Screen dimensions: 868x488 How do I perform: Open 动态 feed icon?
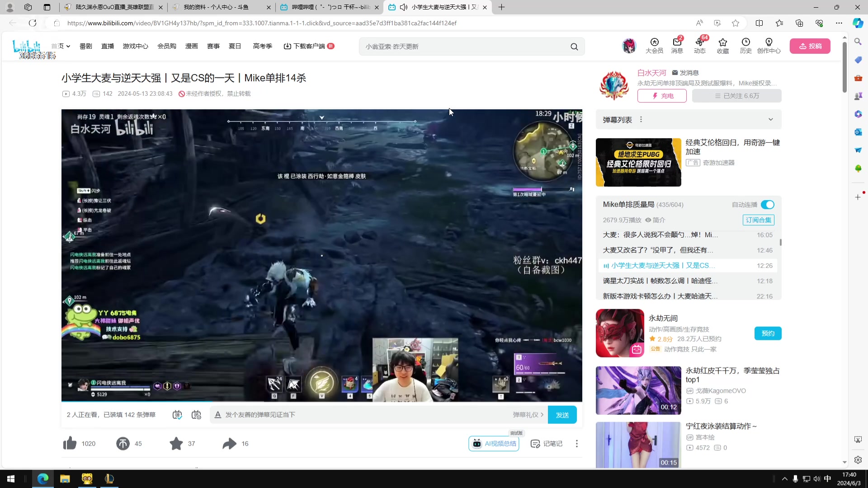tap(700, 46)
